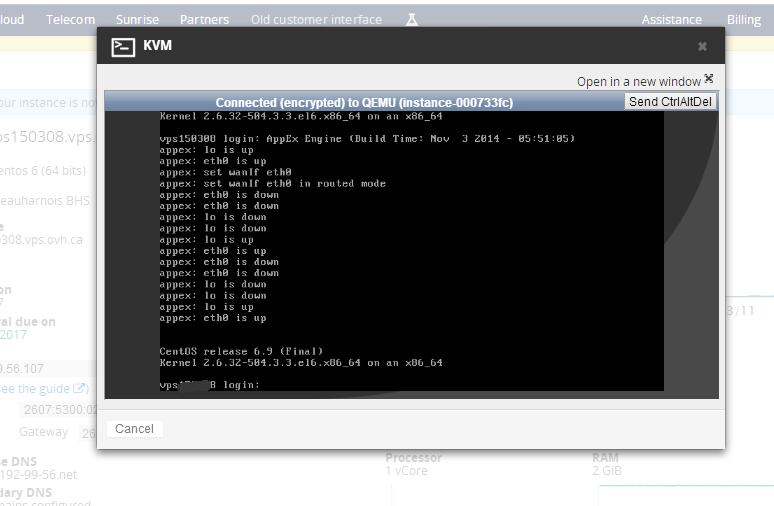Switch to Old customer interface
Screen dimensions: 774x506
pos(316,19)
